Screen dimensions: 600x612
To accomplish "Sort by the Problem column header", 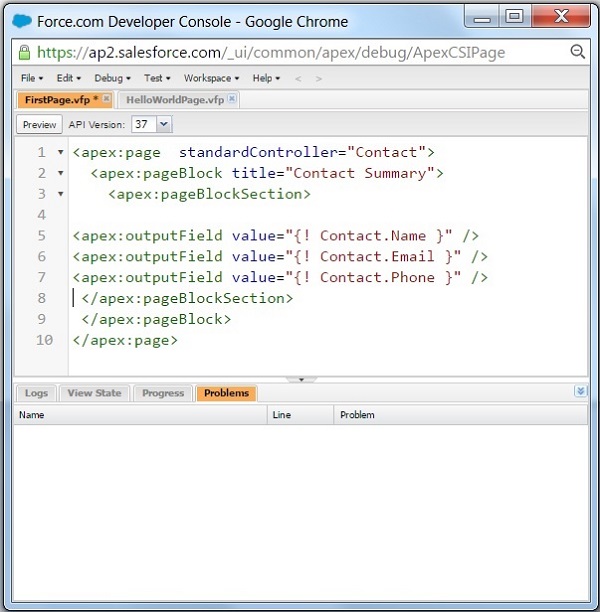I will (461, 415).
